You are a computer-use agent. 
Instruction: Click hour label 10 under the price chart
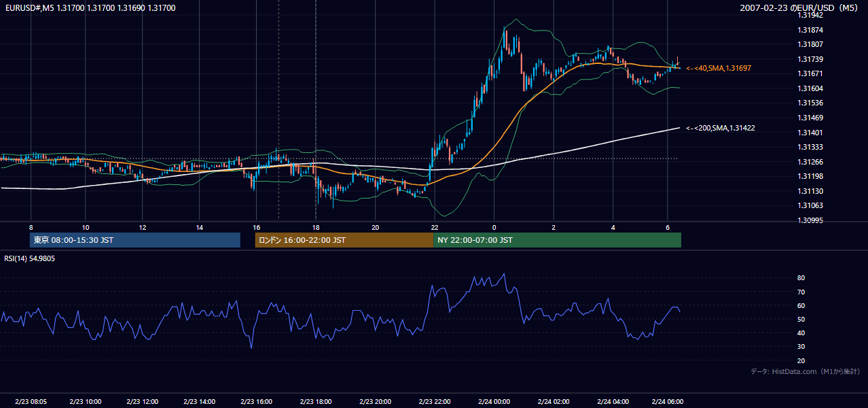[86, 227]
